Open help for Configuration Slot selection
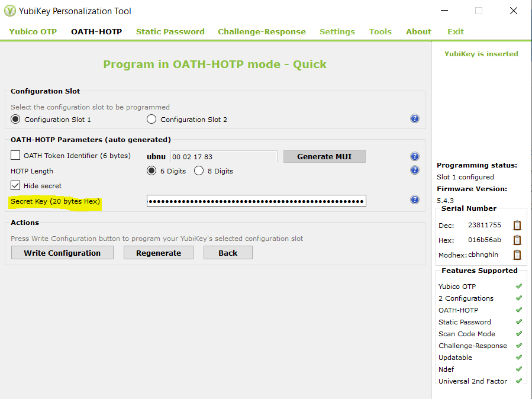532x399 pixels. click(414, 118)
